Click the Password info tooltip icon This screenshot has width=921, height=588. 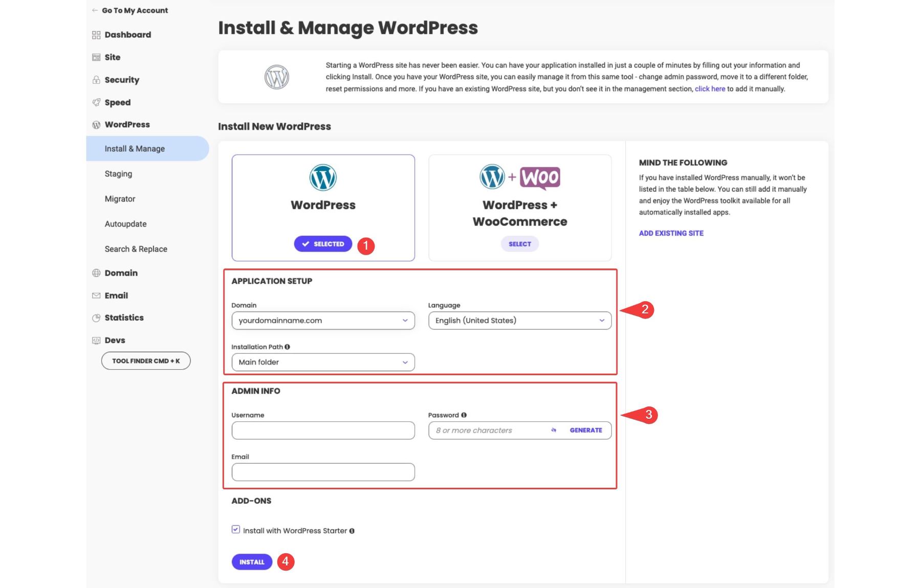pyautogui.click(x=464, y=415)
